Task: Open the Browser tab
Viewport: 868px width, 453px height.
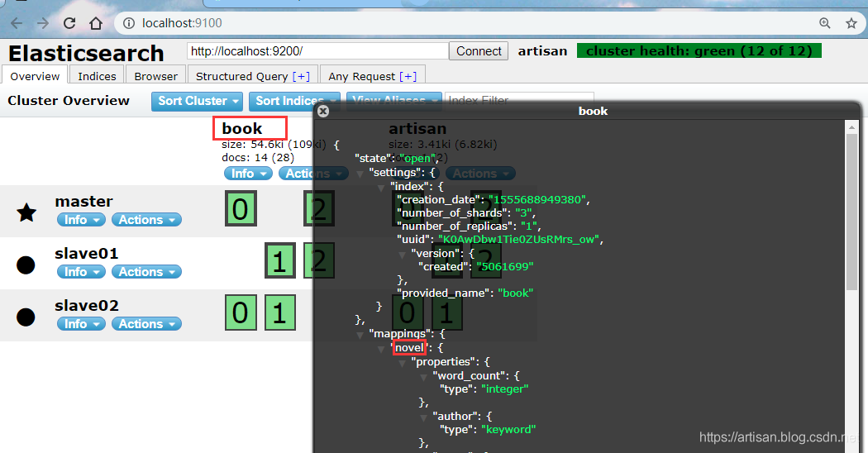Action: [x=155, y=76]
